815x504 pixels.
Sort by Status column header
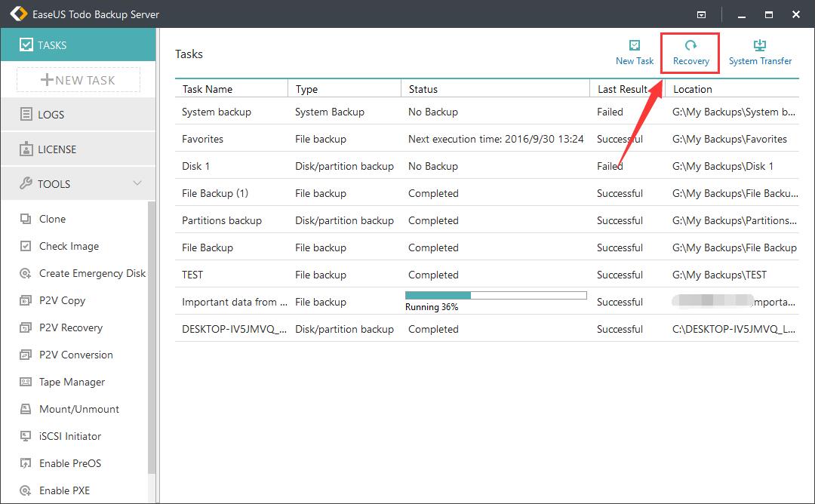[495, 89]
